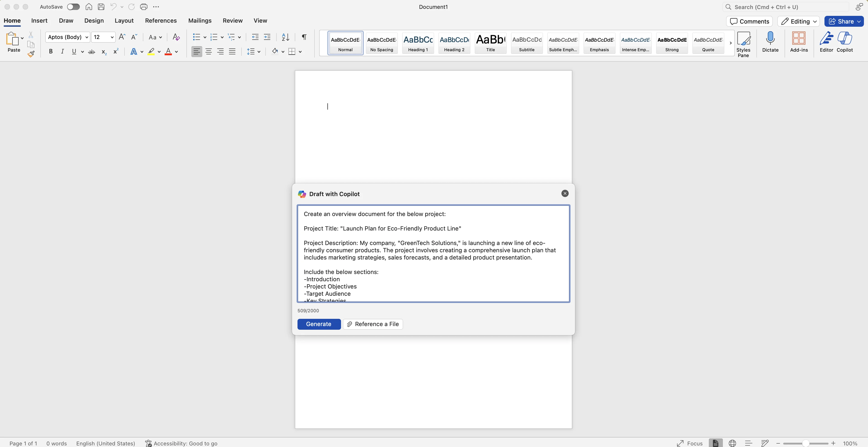Toggle the AutoSave switch
868x447 pixels.
[73, 7]
